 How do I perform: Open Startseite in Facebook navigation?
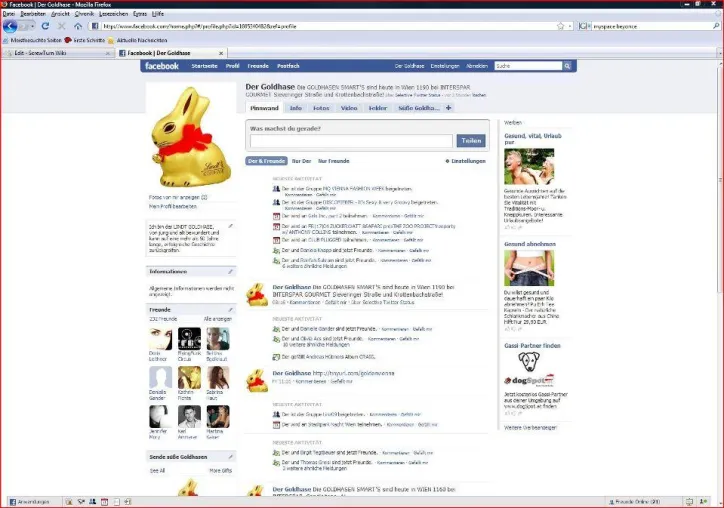point(204,66)
